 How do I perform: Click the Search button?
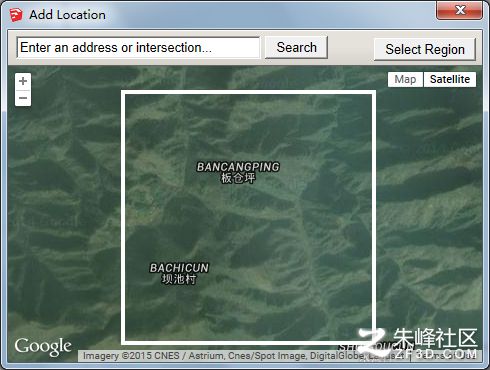(296, 47)
